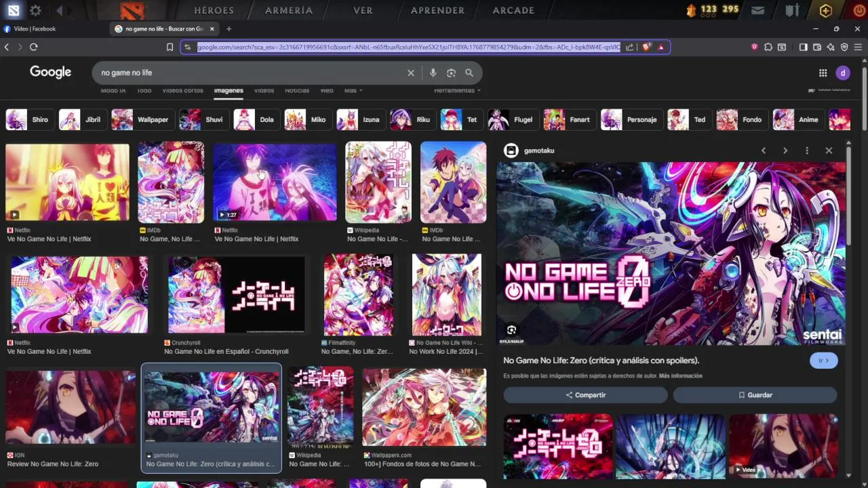
Task: Go back in browser history
Action: (x=7, y=47)
